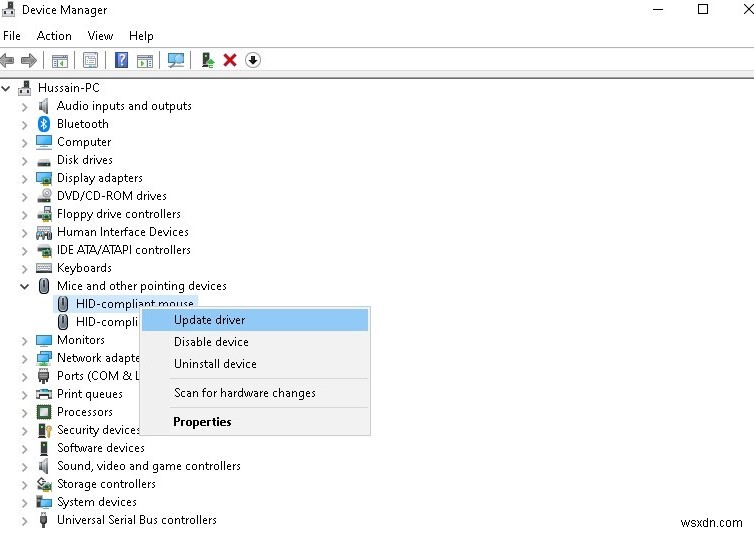This screenshot has height=533, width=754.
Task: Click the DVD/CD-ROM drives disc icon
Action: (x=44, y=196)
